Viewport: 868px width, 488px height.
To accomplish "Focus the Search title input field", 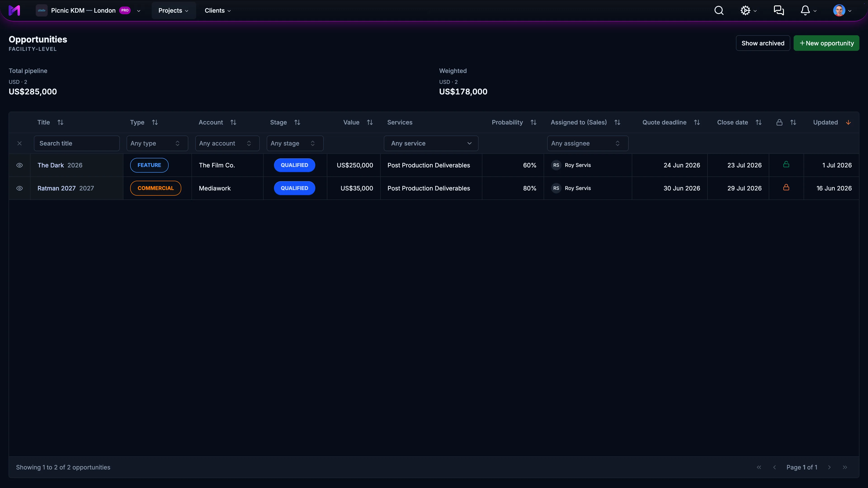I will pos(77,143).
